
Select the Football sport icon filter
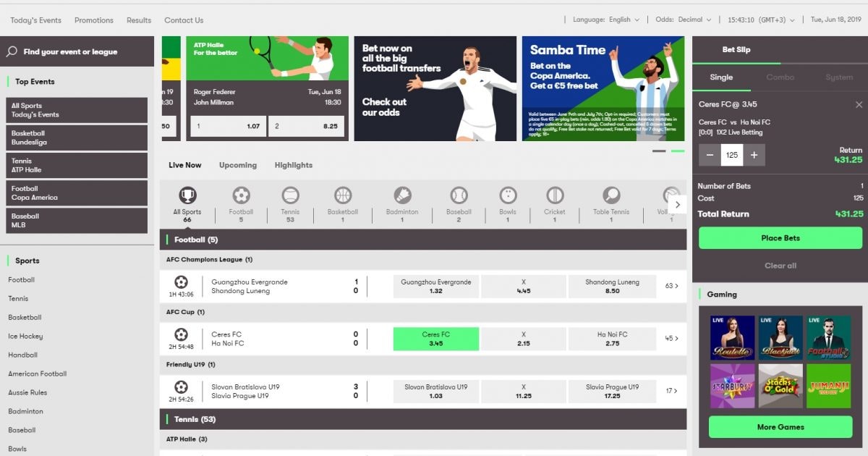241,196
